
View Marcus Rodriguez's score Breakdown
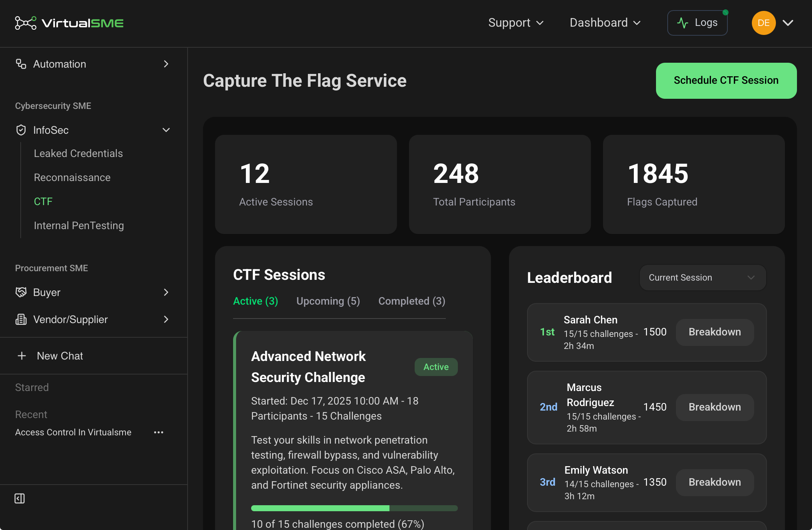coord(715,407)
